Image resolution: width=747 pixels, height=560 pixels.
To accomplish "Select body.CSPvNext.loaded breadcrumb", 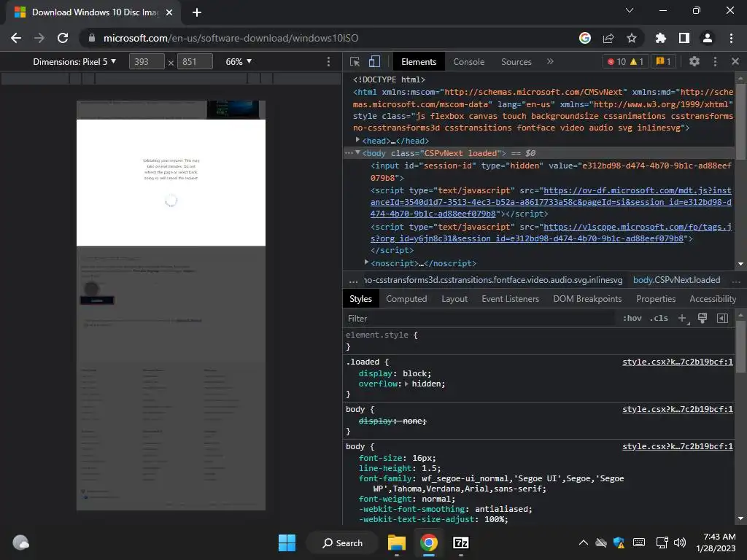I will tap(676, 280).
